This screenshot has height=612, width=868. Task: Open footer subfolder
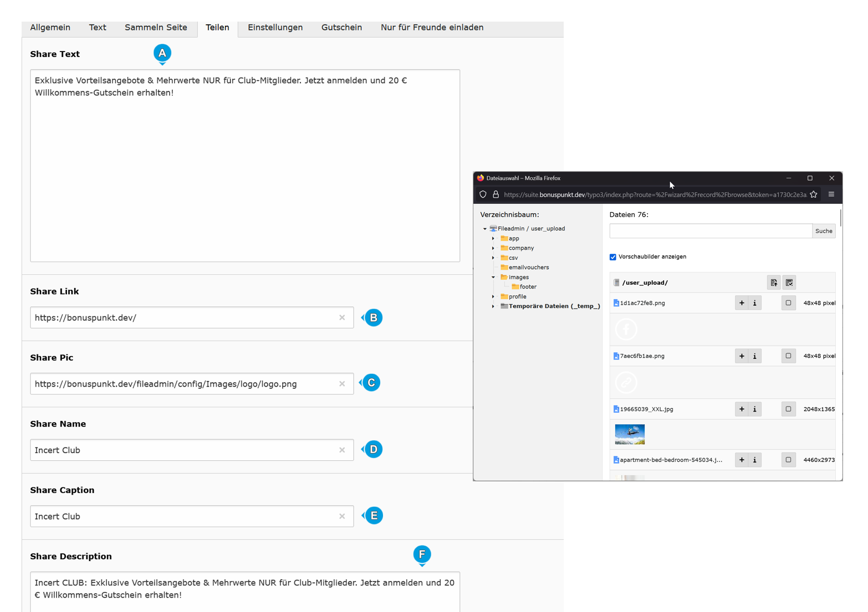[528, 287]
